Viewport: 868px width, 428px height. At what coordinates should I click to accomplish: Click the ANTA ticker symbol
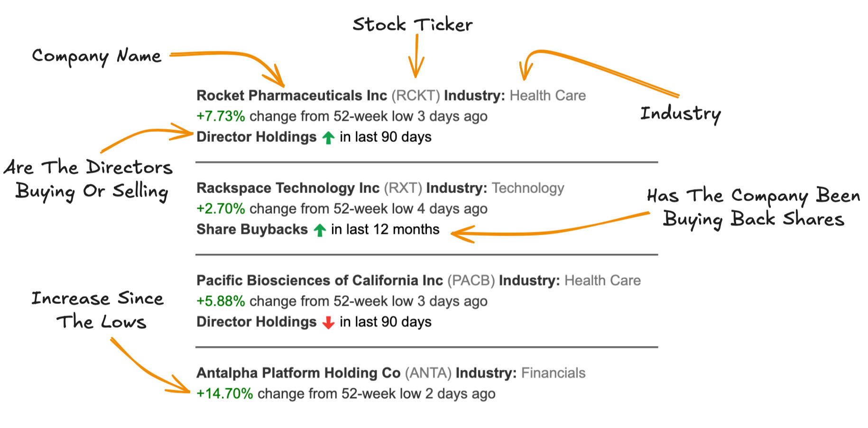click(x=428, y=373)
